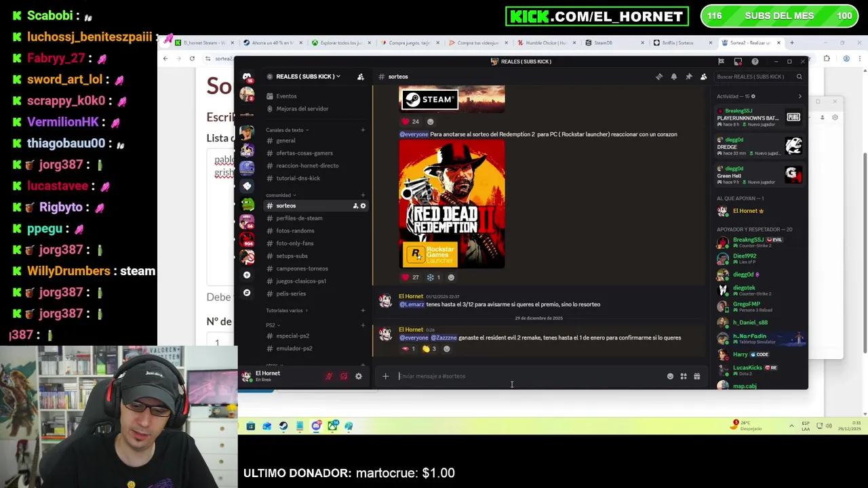Image resolution: width=868 pixels, height=488 pixels.
Task: Toggle snowflake reaction on Red Dead post
Action: click(x=433, y=277)
